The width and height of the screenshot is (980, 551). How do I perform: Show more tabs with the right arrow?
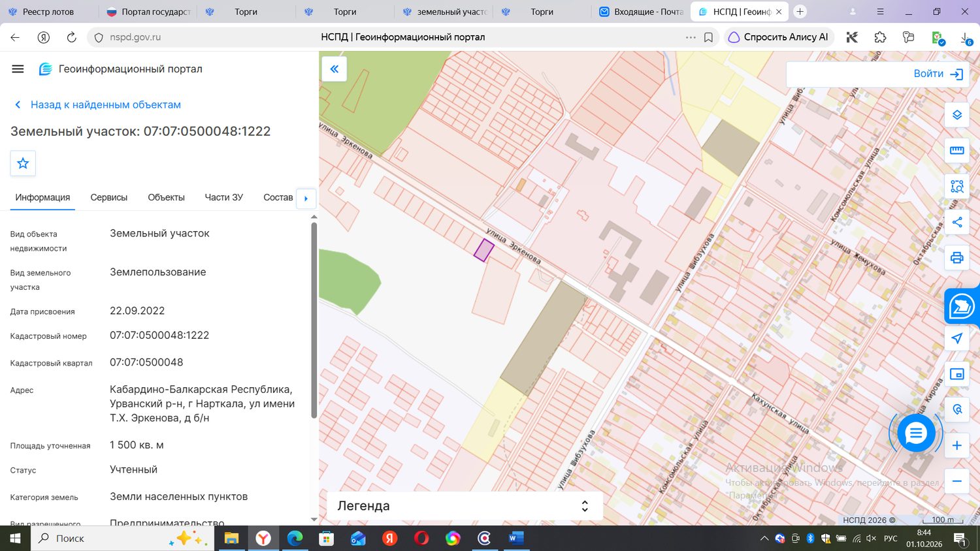tap(306, 198)
